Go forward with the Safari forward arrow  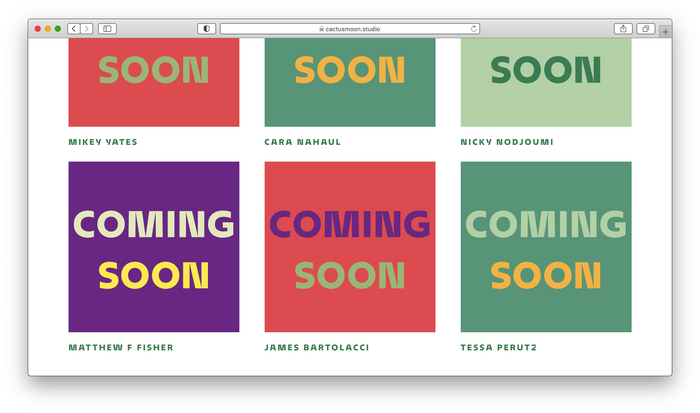click(x=87, y=29)
